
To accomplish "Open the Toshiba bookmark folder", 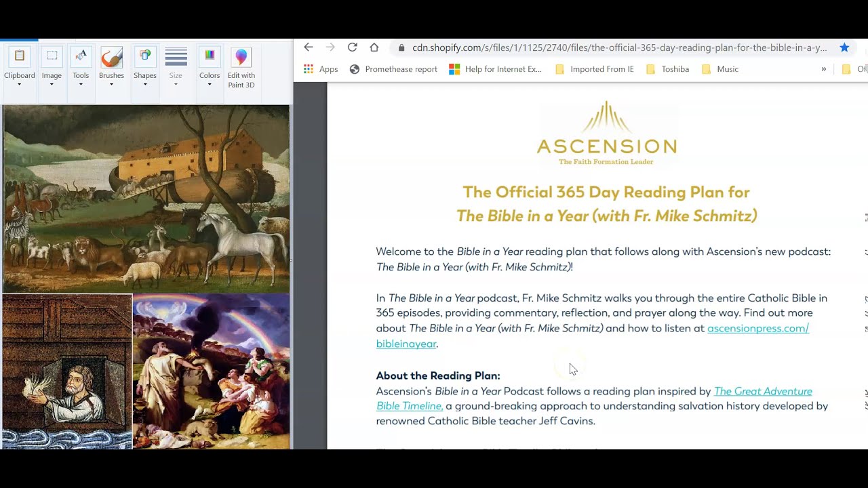I will click(667, 69).
